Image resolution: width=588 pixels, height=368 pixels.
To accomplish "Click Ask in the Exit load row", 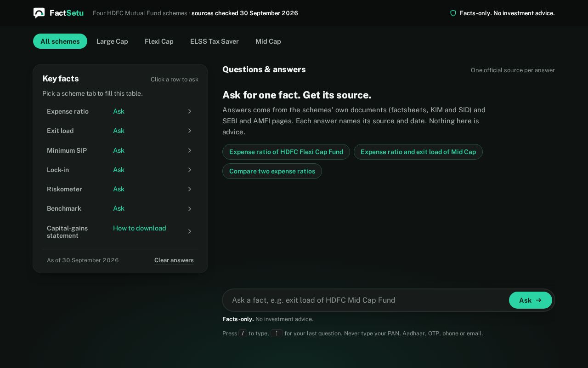I will (x=119, y=131).
